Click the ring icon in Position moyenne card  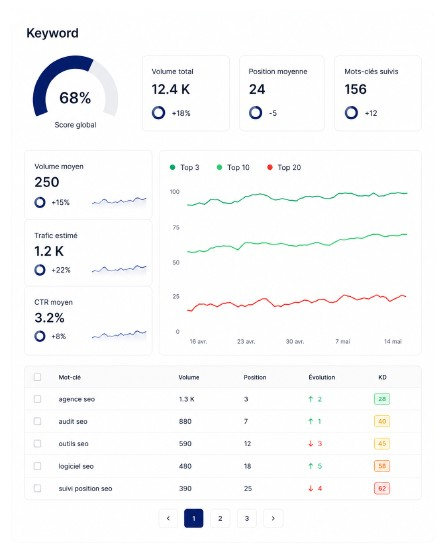[x=256, y=113]
